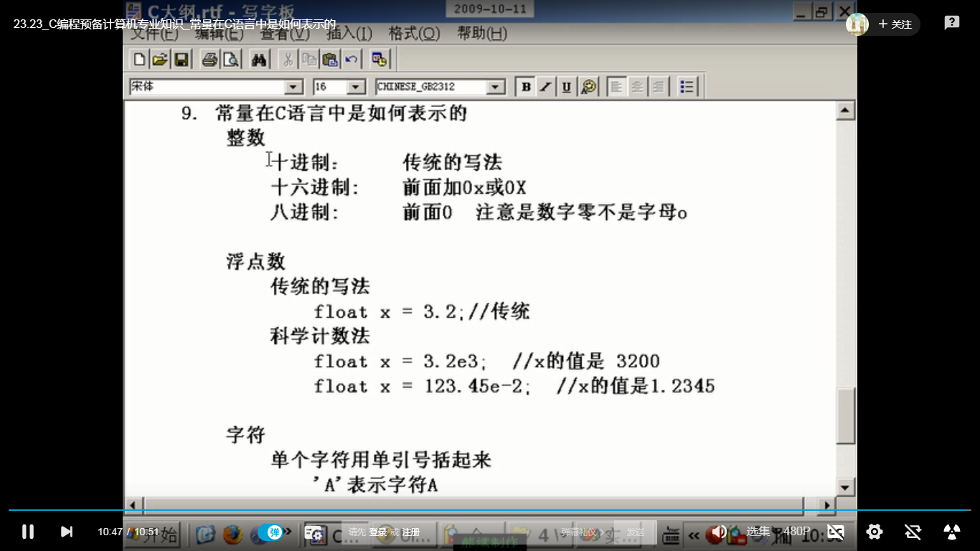Create a new document in WordPad
Screen dimensions: 980x551
139,60
